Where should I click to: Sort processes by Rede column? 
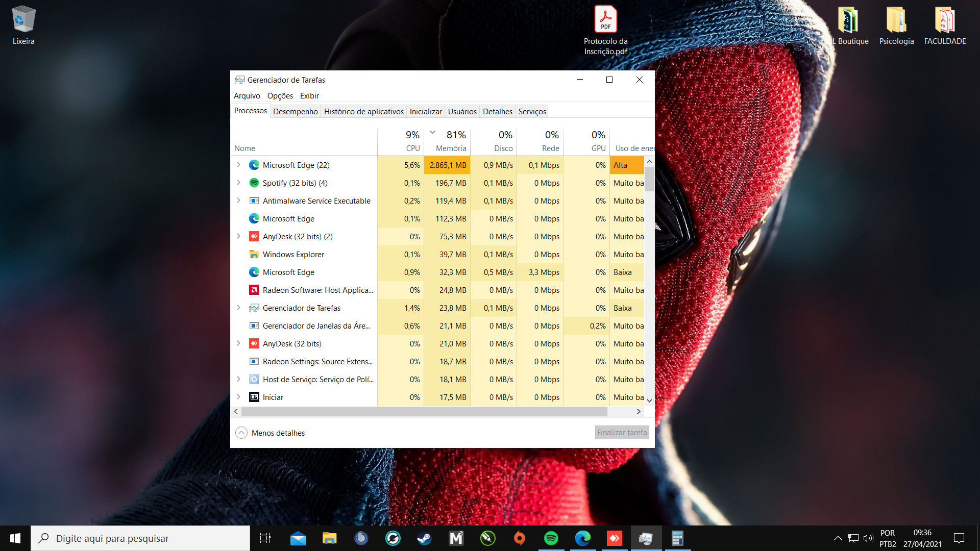(540, 141)
